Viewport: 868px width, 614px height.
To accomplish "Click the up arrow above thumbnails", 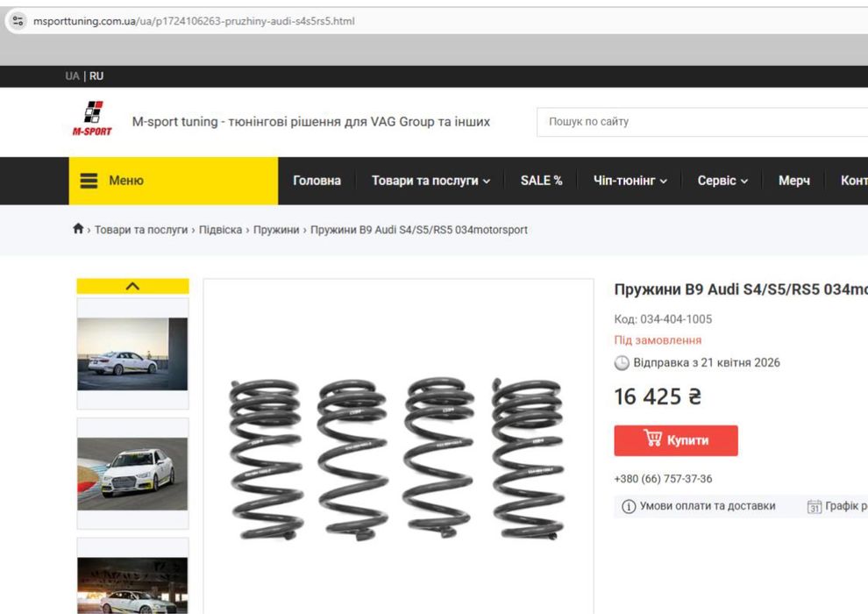I will click(x=133, y=286).
